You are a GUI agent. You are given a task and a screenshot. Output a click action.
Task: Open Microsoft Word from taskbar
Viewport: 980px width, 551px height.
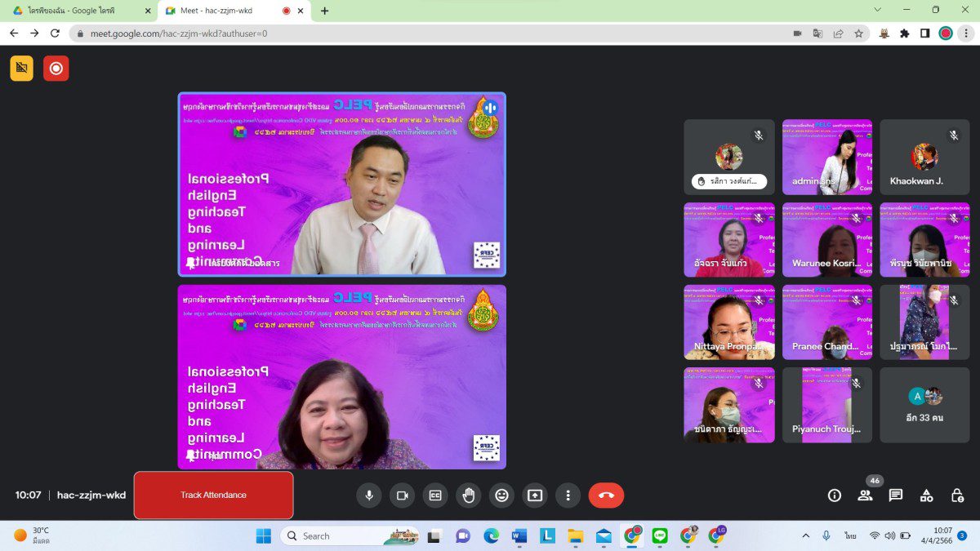click(x=519, y=535)
